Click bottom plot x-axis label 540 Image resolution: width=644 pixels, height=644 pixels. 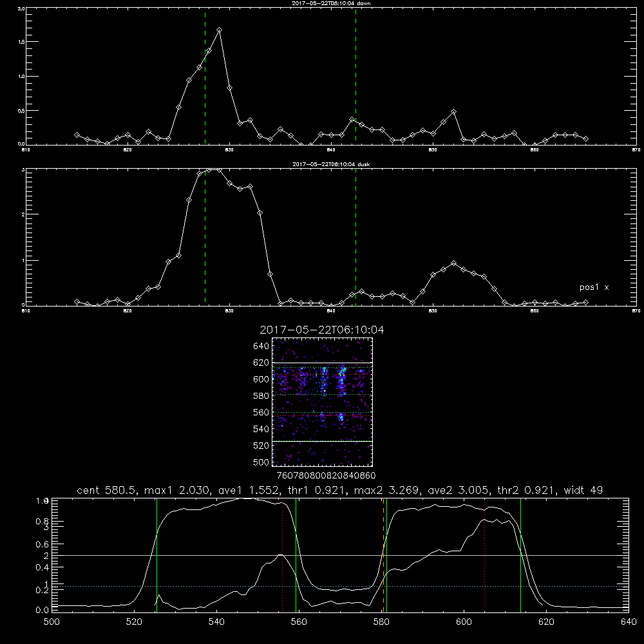[x=216, y=622]
